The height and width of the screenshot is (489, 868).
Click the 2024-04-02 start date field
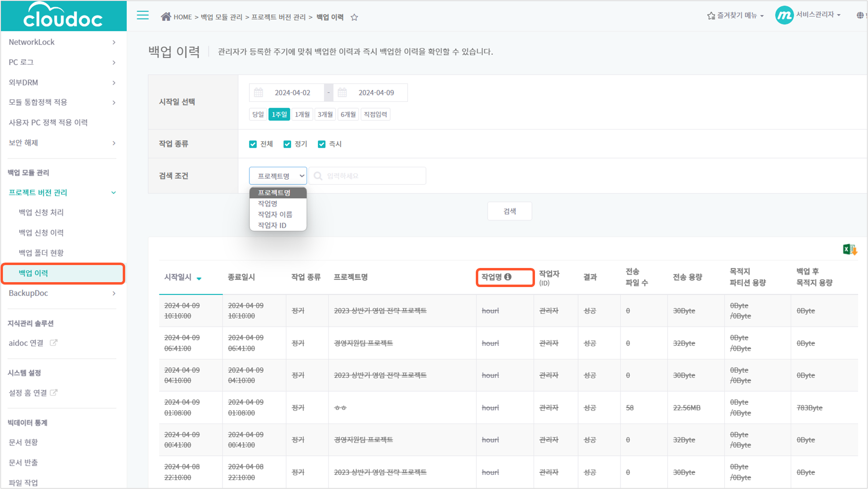pyautogui.click(x=292, y=92)
